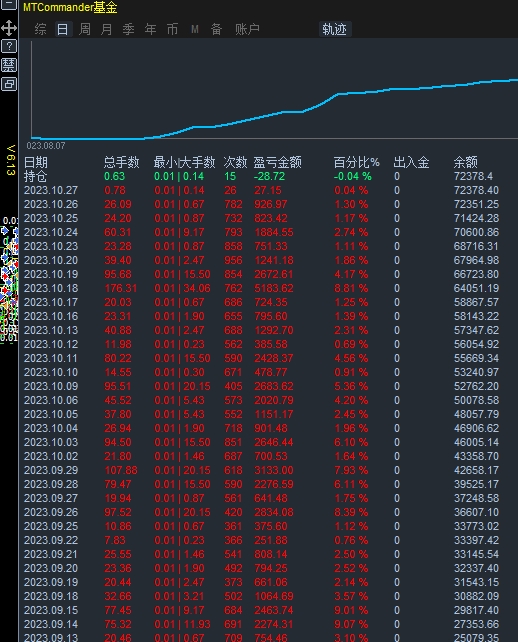Switch to the 综 summary tab
518x642 pixels.
41,29
